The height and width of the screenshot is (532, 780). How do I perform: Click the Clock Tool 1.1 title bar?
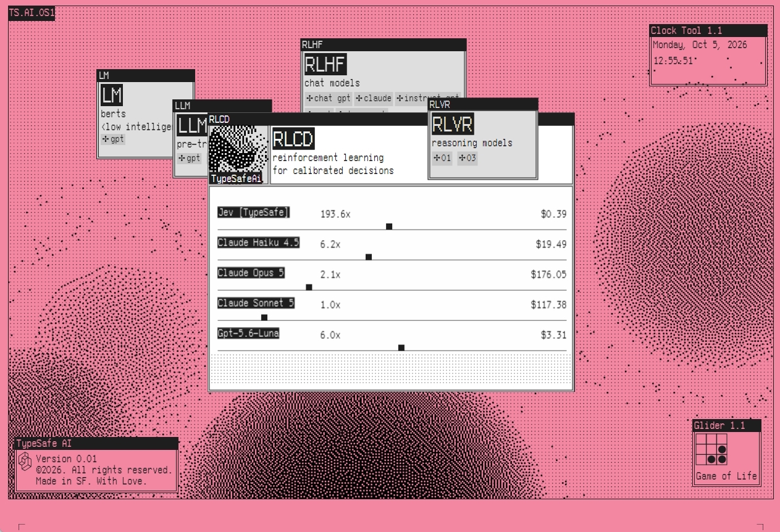pyautogui.click(x=708, y=30)
